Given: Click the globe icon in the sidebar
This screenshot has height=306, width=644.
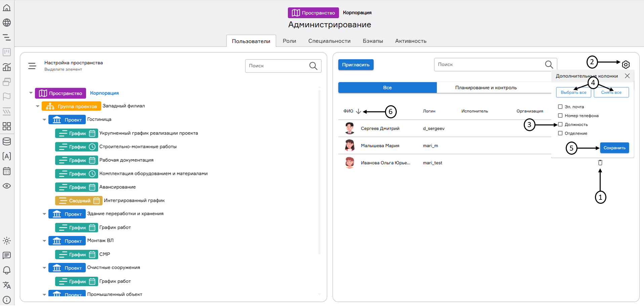Looking at the screenshot, I should [x=7, y=23].
